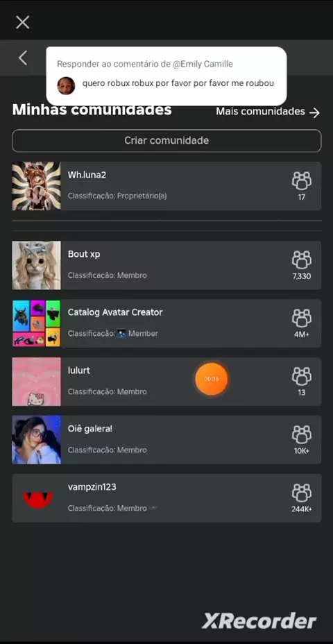Open Catalog Avatar Creator community
The height and width of the screenshot is (644, 333).
[166, 323]
